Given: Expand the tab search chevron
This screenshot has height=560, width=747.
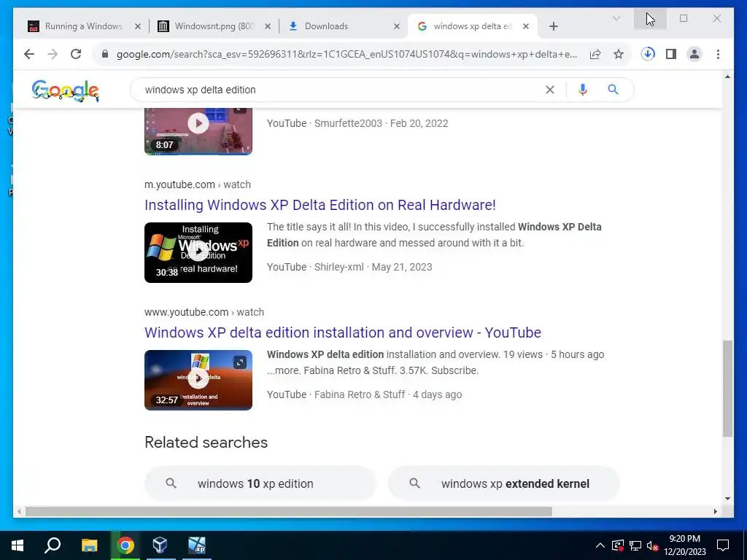Looking at the screenshot, I should pos(616,18).
